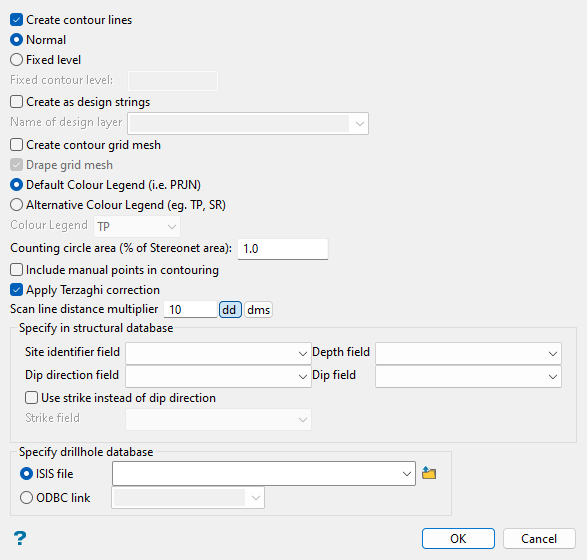Select the ODBC link radio button
The height and width of the screenshot is (560, 587).
pyautogui.click(x=26, y=497)
